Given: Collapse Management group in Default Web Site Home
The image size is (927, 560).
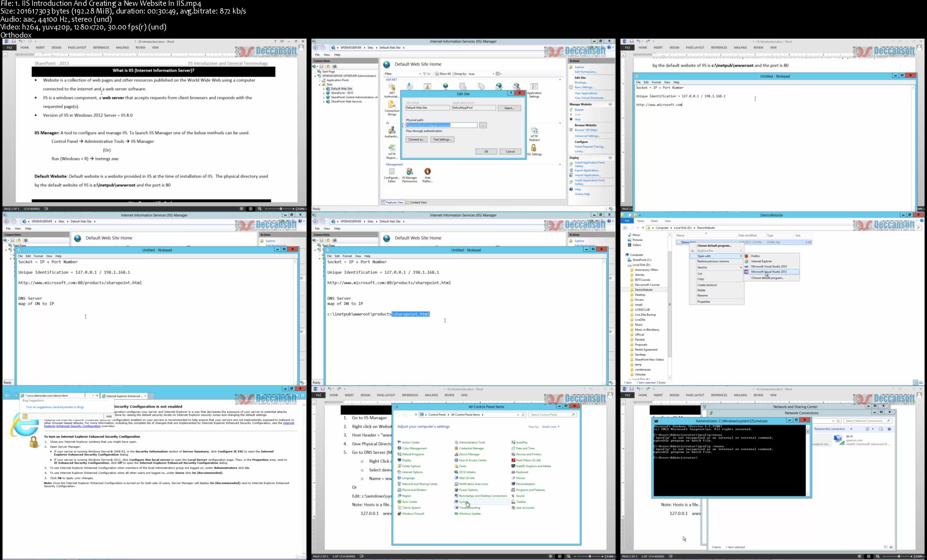Looking at the screenshot, I should tap(560, 165).
